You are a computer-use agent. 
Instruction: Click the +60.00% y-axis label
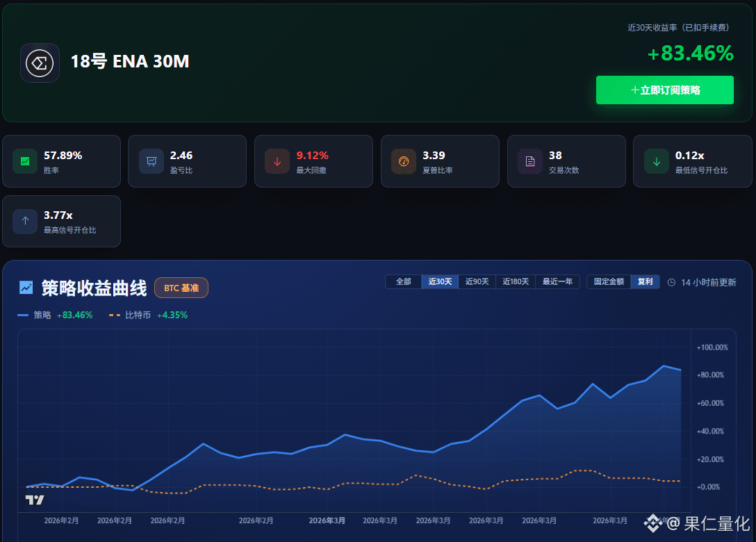710,403
